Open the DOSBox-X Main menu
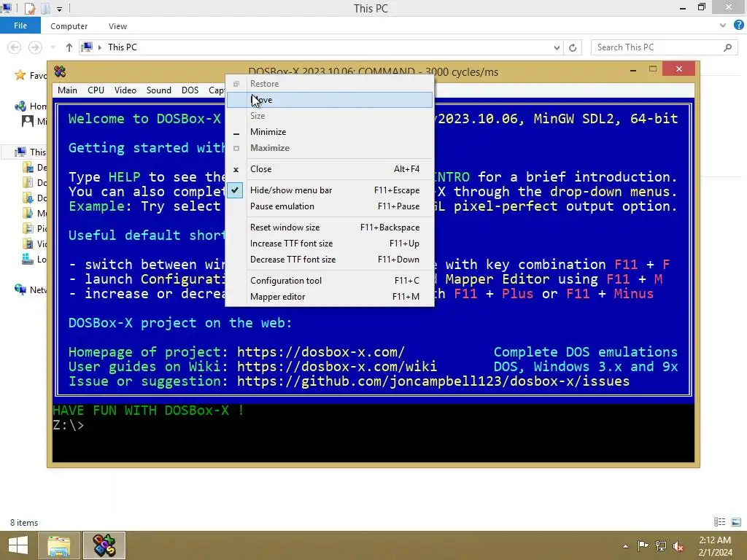Screen dimensions: 747x560 click(67, 90)
